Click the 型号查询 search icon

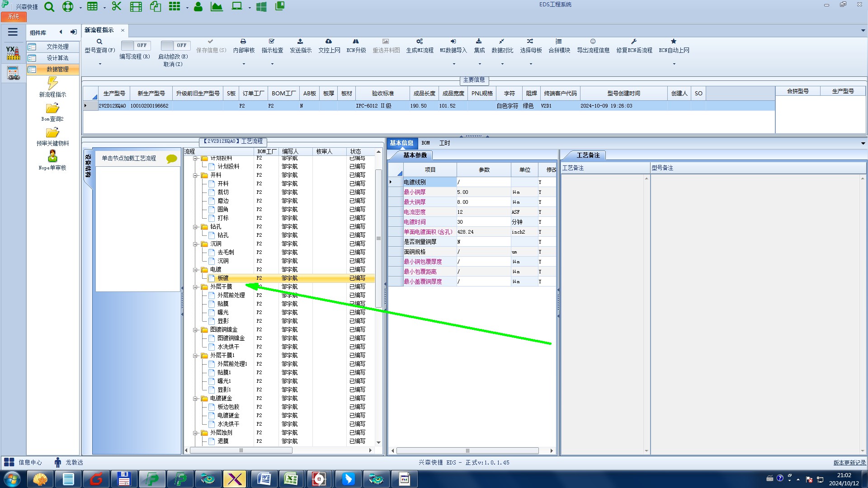(x=99, y=42)
